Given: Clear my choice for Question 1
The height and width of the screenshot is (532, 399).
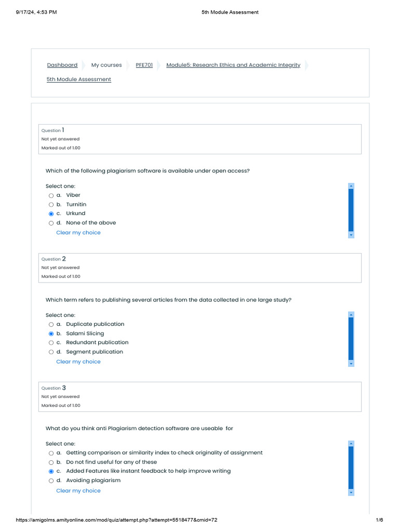Looking at the screenshot, I should click(x=78, y=232).
